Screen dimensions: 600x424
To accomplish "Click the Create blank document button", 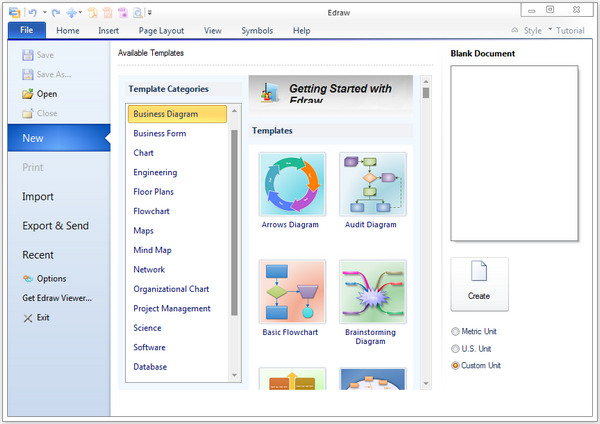I will click(x=479, y=284).
